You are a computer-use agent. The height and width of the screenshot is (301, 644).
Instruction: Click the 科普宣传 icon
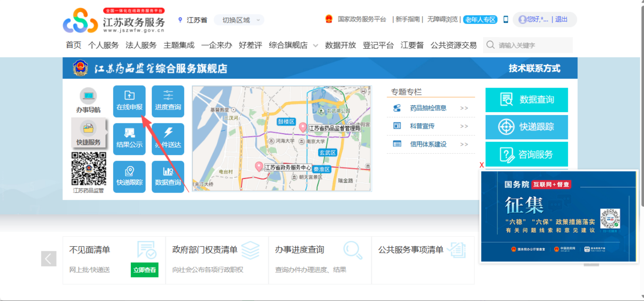[x=397, y=126]
